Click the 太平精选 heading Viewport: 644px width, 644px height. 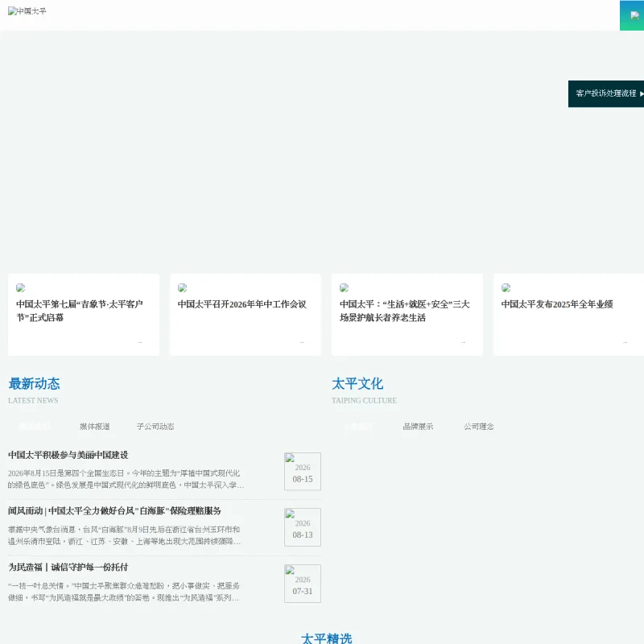tap(327, 638)
